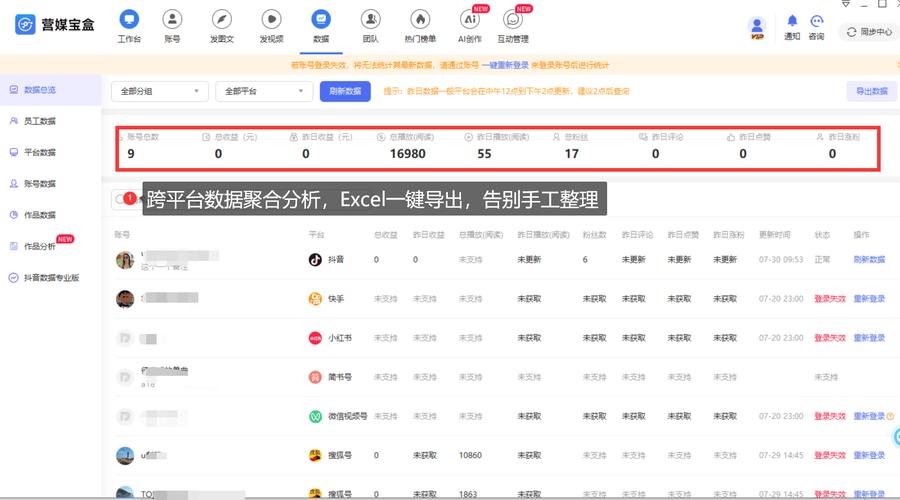The image size is (900, 500).
Task: Click the 通知 notification bell icon
Action: pos(792,21)
